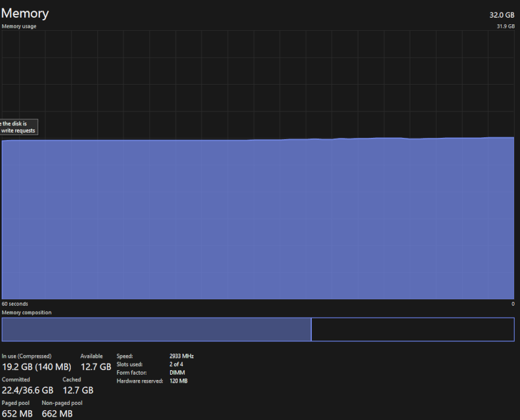Screen dimensions: 520x420
Task: Click the Slots used: label
Action: [x=129, y=364]
